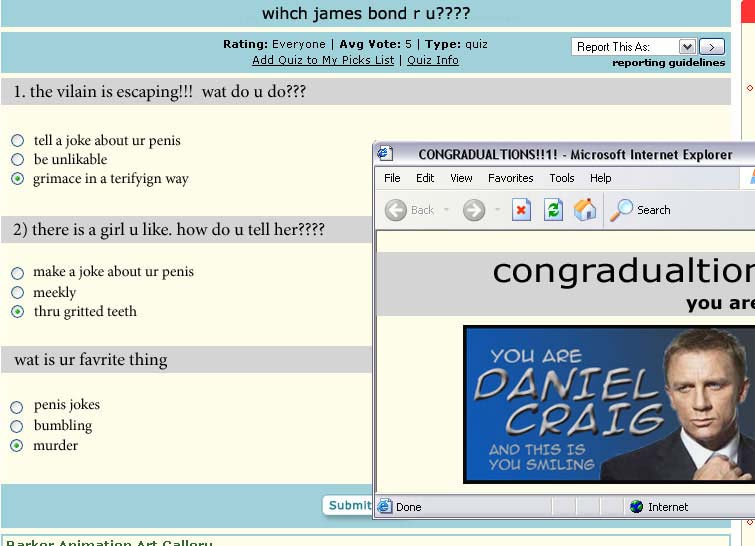This screenshot has width=755, height=546.
Task: Click question 'wat is ur favrite thing'
Action: tap(91, 360)
